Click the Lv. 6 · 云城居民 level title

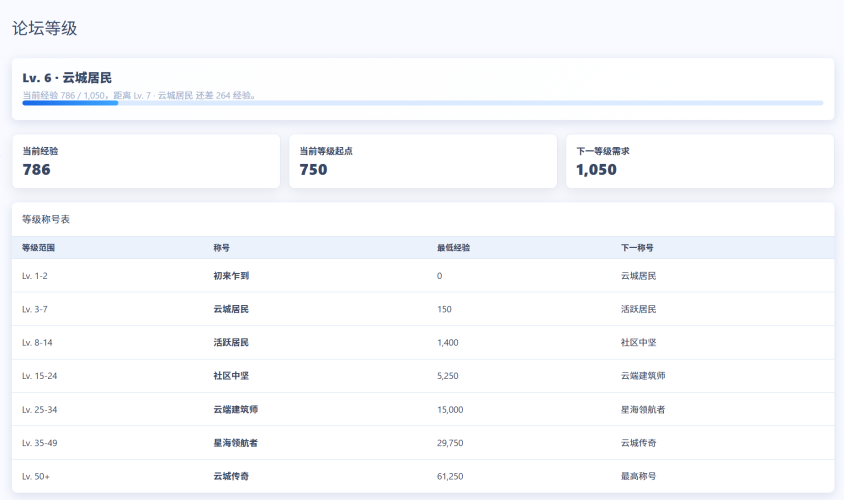click(x=67, y=78)
